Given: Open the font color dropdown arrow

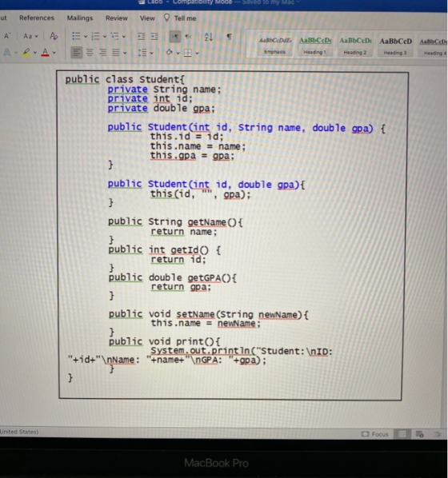Looking at the screenshot, I should (54, 53).
